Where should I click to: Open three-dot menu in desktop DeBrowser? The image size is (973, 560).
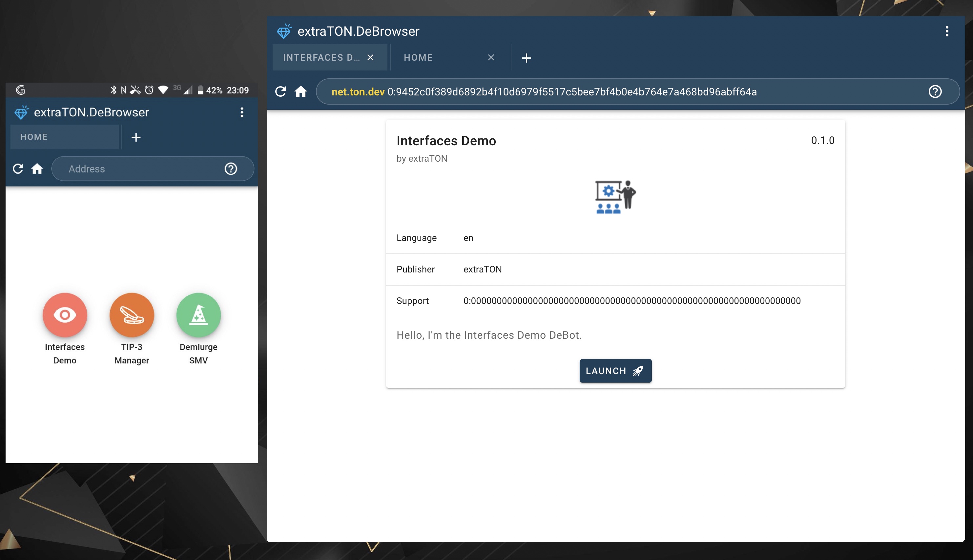tap(947, 31)
